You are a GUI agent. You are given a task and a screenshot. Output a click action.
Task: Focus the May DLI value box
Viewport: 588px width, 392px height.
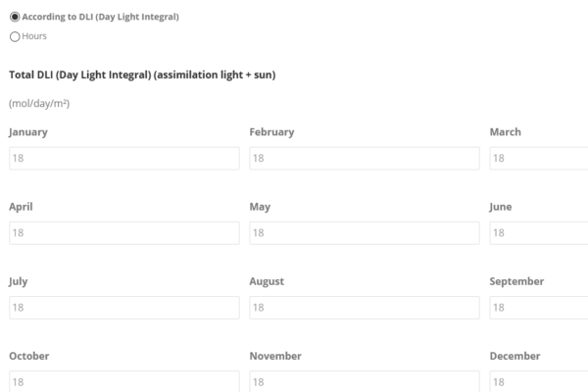pos(365,233)
